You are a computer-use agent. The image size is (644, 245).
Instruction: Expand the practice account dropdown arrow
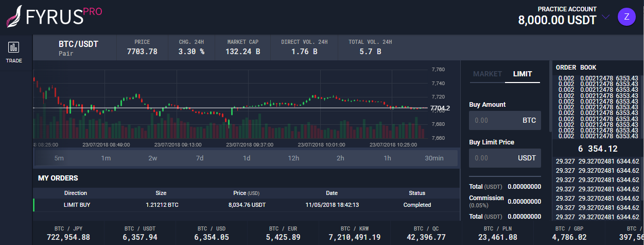605,17
